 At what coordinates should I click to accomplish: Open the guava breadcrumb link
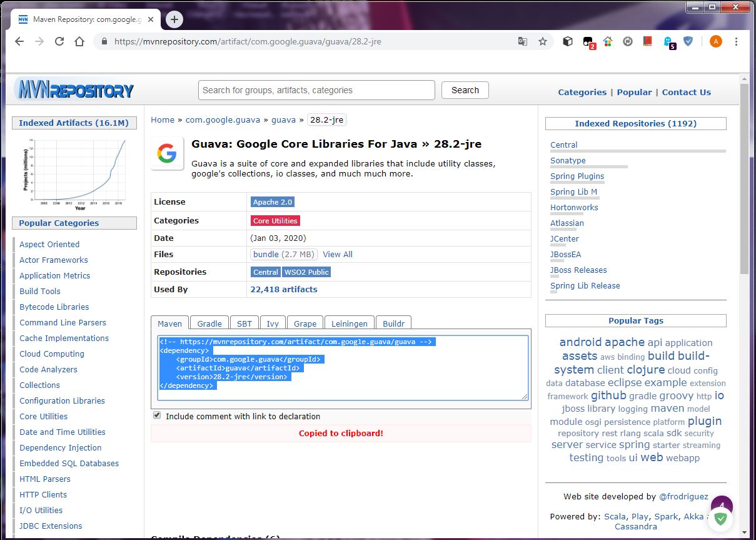(x=283, y=120)
